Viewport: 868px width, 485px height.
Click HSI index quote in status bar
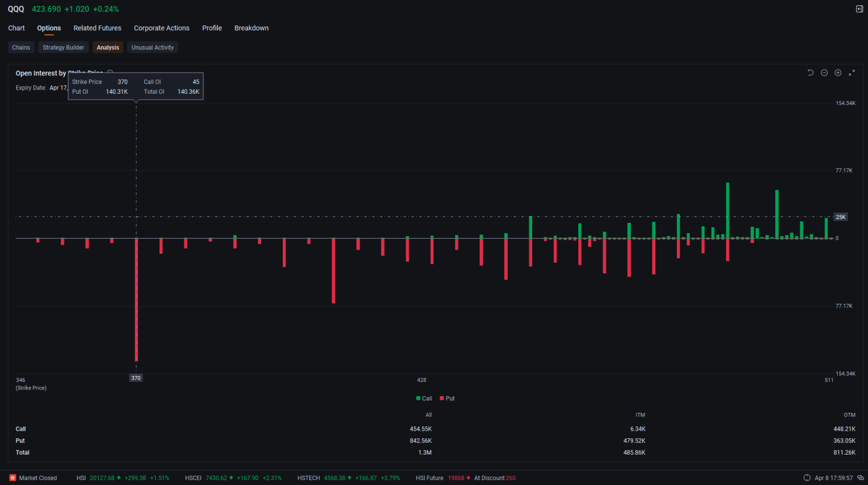pyautogui.click(x=123, y=478)
